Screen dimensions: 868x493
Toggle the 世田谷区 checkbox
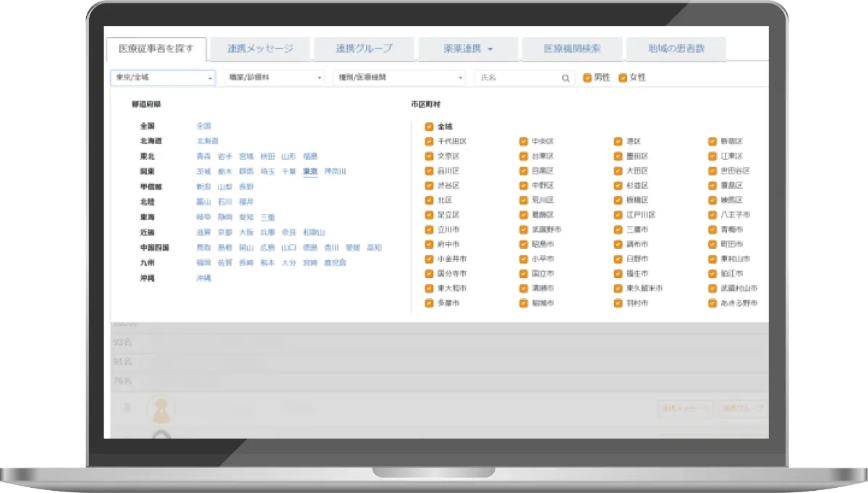[x=712, y=171]
